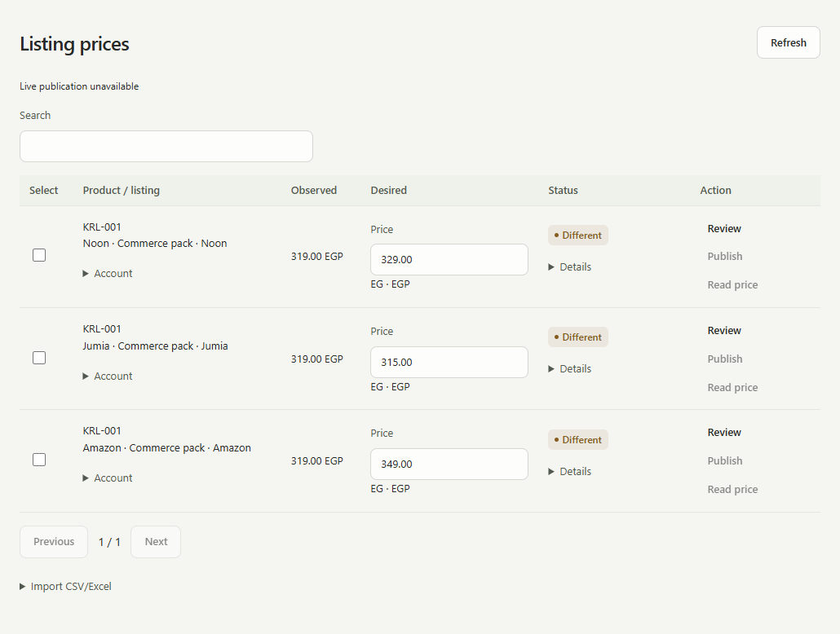Click the Action column header
The image size is (840, 634).
716,190
